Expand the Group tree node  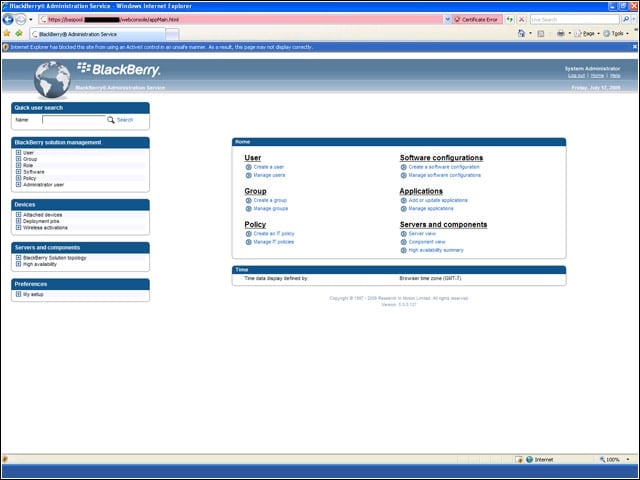point(18,159)
